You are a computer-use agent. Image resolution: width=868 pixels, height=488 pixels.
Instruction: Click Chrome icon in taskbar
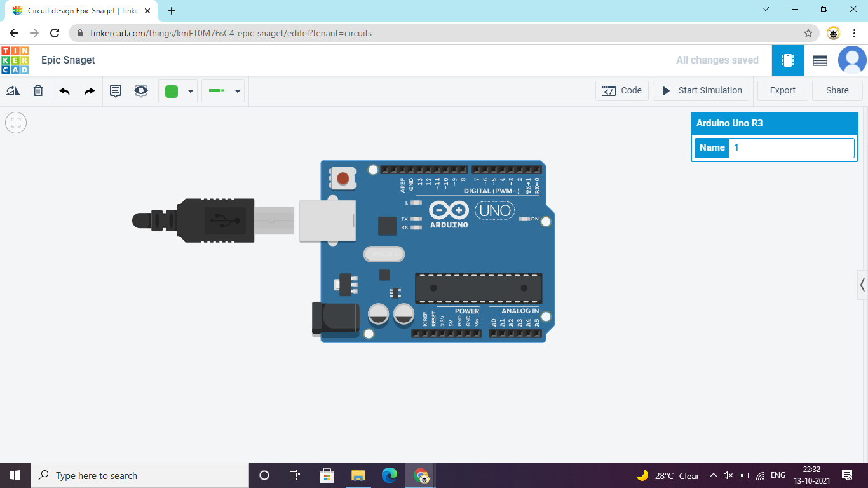tap(421, 475)
